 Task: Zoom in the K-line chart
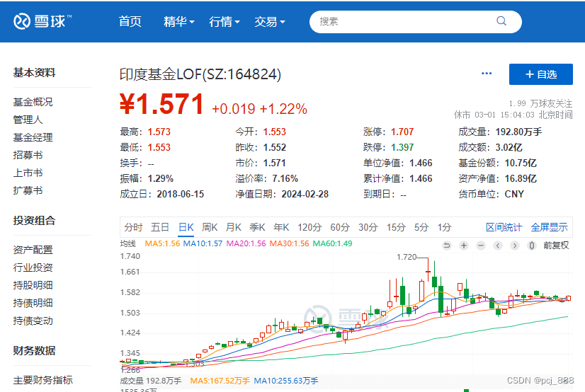[463, 246]
